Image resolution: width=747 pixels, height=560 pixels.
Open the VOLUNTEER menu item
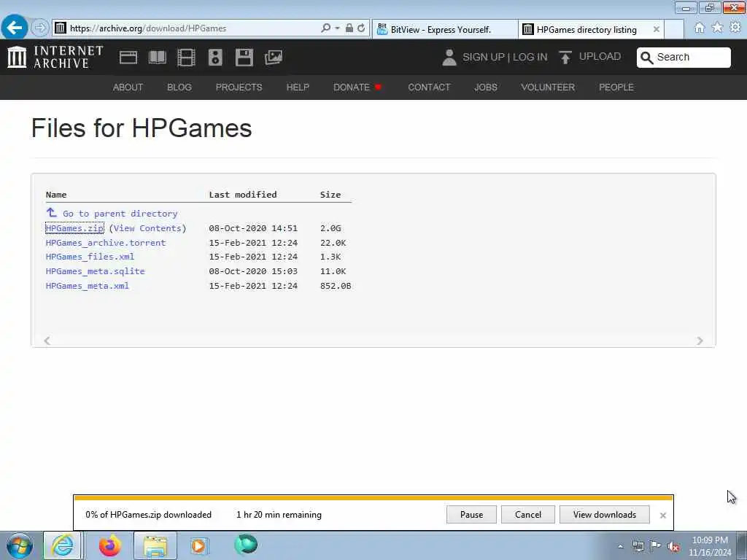pyautogui.click(x=547, y=87)
